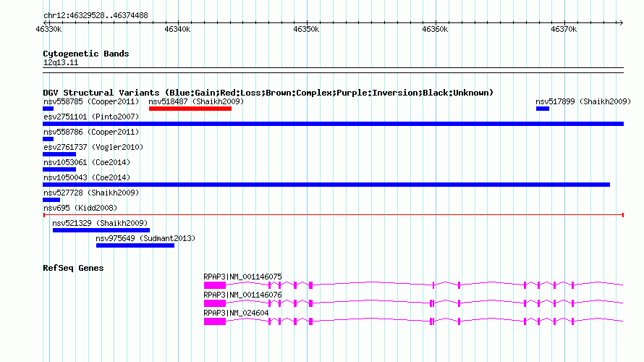Click the esv2751101 (Pinto2007) variant label
This screenshot has height=362, width=644.
tap(91, 117)
